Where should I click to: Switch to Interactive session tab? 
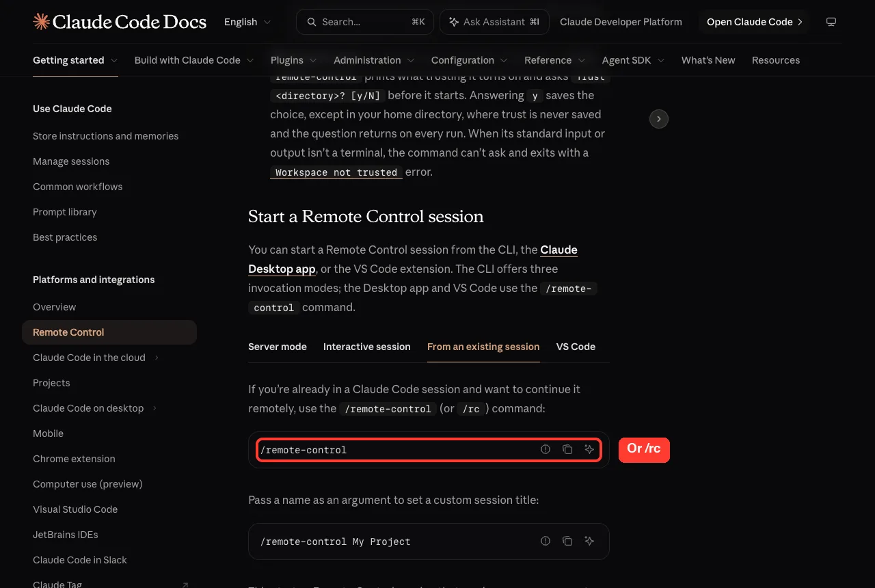point(367,347)
